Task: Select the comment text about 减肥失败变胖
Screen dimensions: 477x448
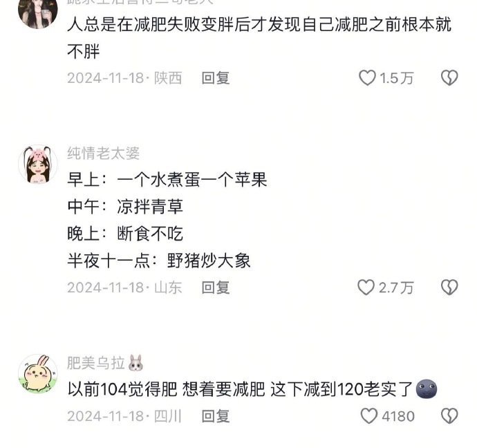Action: tap(259, 38)
